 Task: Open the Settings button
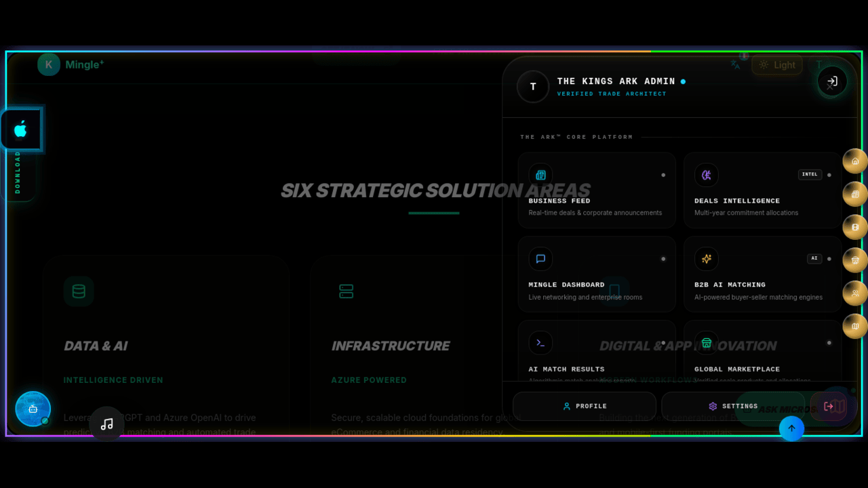(733, 407)
